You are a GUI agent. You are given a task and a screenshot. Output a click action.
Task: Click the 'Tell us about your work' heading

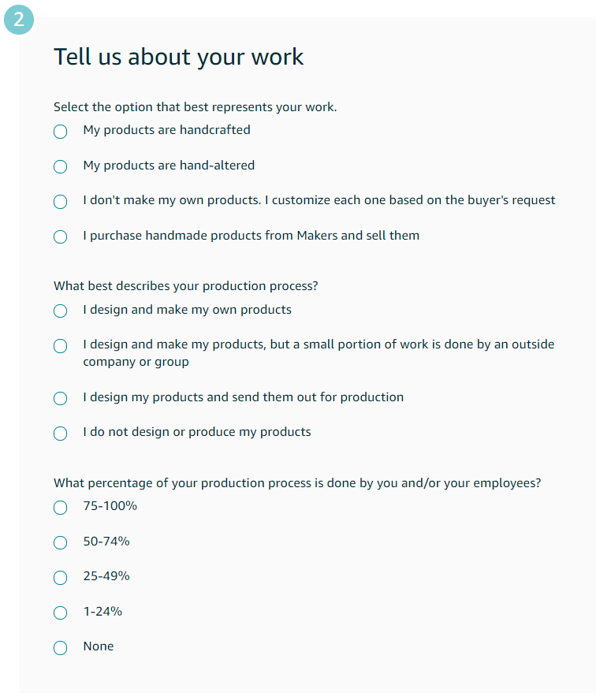[178, 57]
